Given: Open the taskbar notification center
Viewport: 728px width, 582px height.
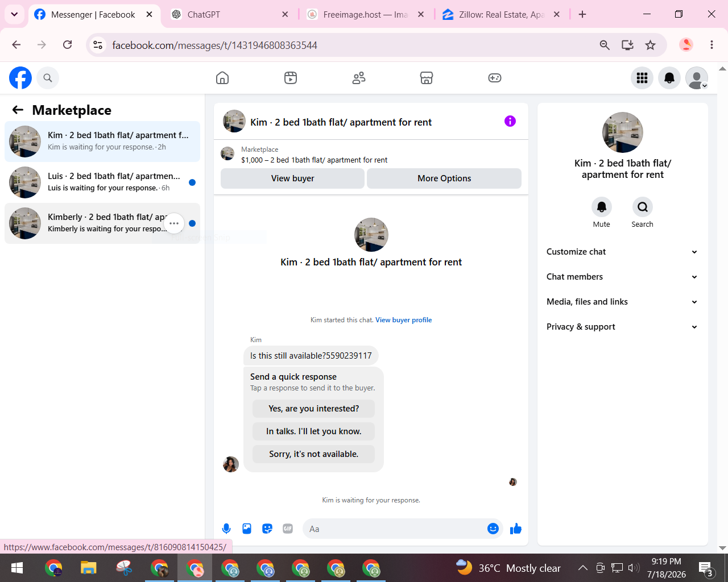Looking at the screenshot, I should coord(706,568).
